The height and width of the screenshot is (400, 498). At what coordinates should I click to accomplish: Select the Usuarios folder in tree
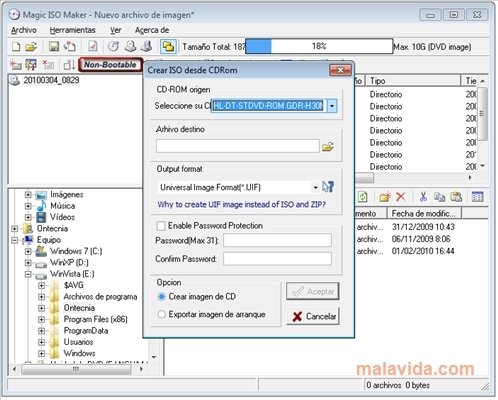point(78,342)
